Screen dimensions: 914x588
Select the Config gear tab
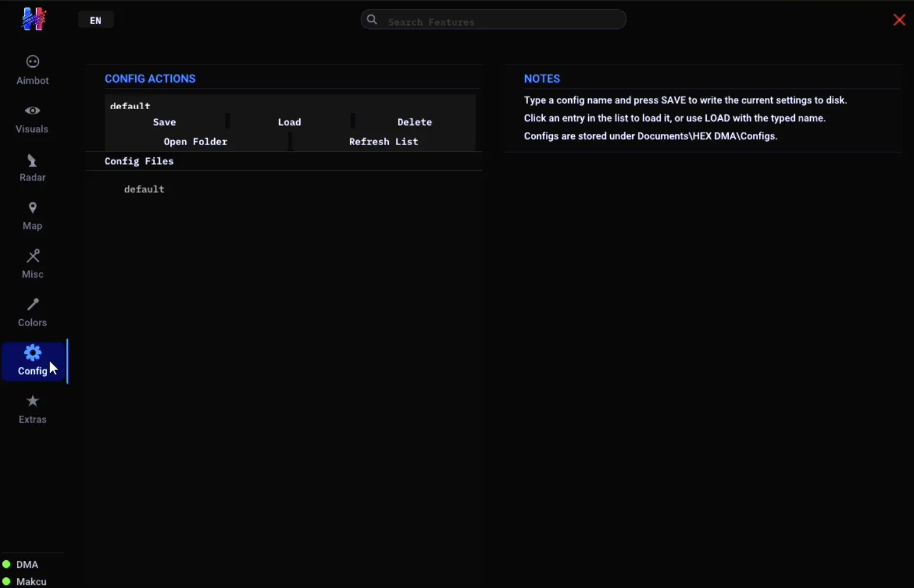point(32,361)
